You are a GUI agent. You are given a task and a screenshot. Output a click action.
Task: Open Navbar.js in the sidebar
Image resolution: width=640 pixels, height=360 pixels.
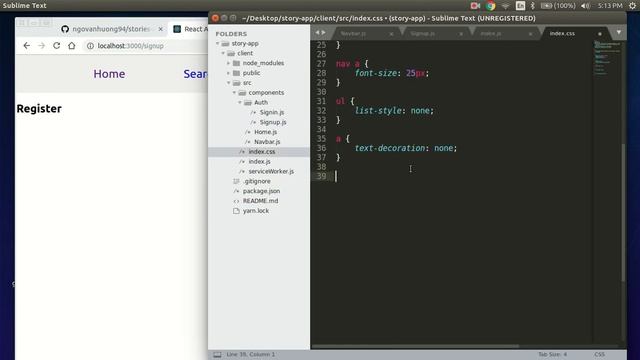(267, 142)
